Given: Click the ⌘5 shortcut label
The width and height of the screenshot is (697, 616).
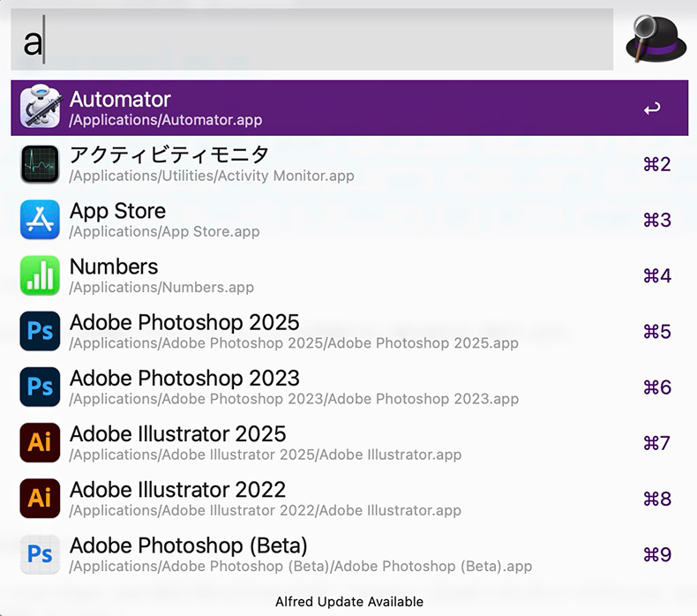Looking at the screenshot, I should click(657, 331).
